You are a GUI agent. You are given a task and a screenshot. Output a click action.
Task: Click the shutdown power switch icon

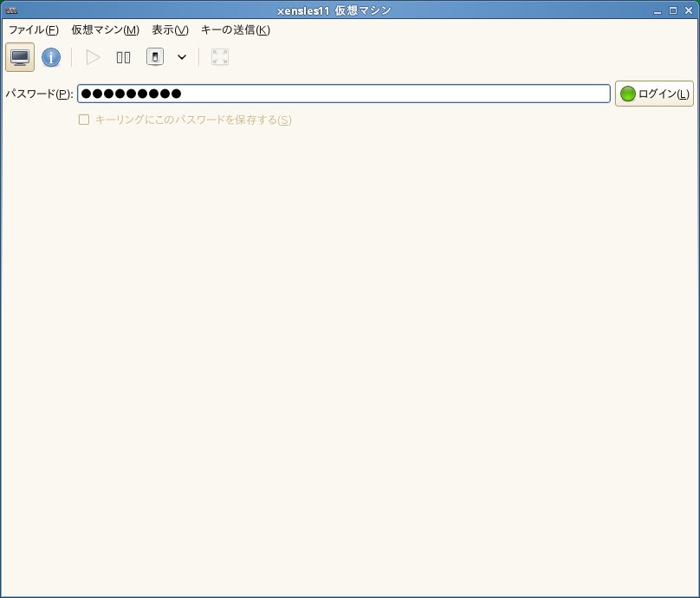tap(155, 56)
